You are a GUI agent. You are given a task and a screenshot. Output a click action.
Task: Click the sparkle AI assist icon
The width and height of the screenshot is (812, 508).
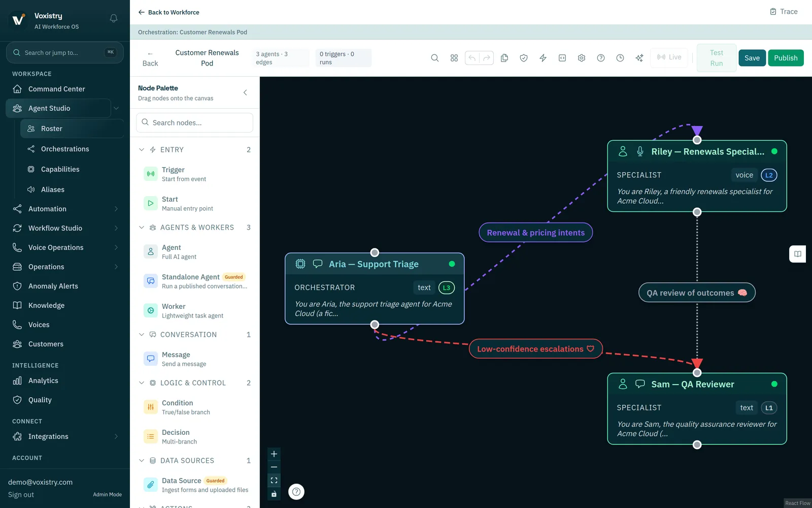click(639, 58)
